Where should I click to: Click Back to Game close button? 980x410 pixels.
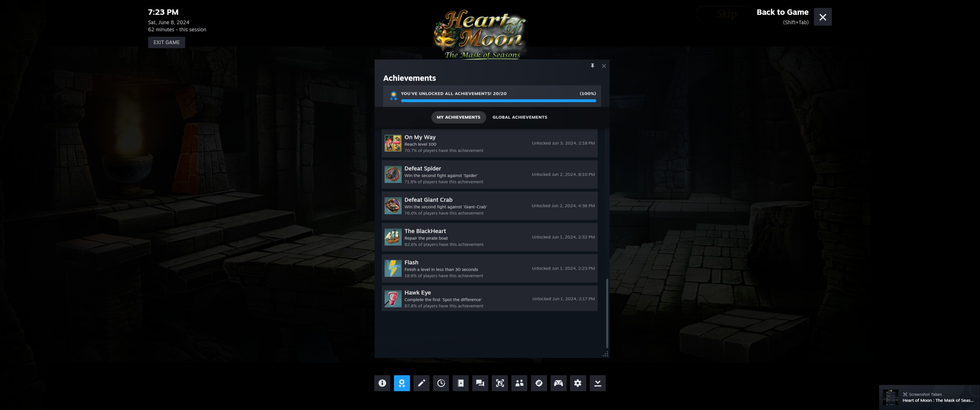pos(822,17)
